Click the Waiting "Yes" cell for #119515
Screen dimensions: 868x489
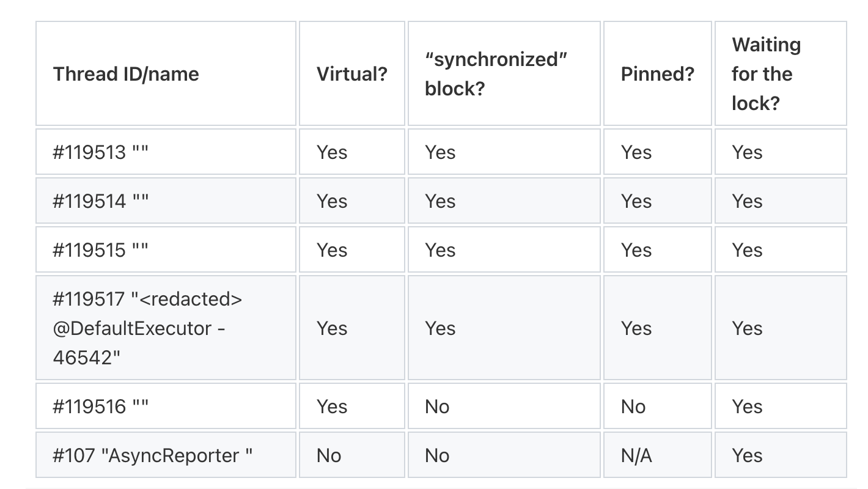pos(781,249)
